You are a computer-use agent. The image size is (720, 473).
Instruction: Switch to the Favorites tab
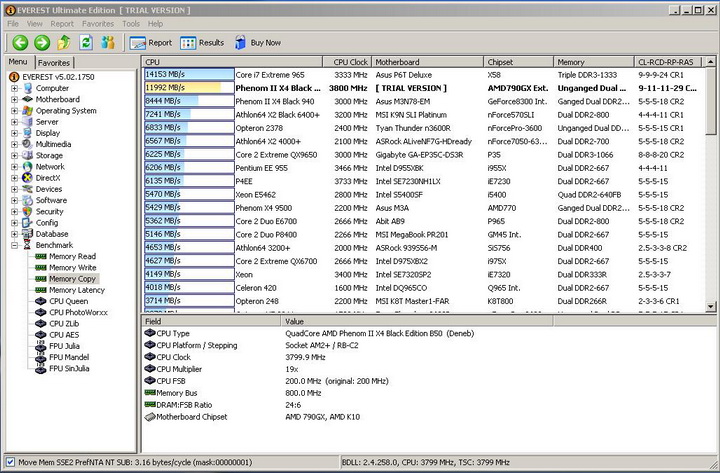coord(54,63)
